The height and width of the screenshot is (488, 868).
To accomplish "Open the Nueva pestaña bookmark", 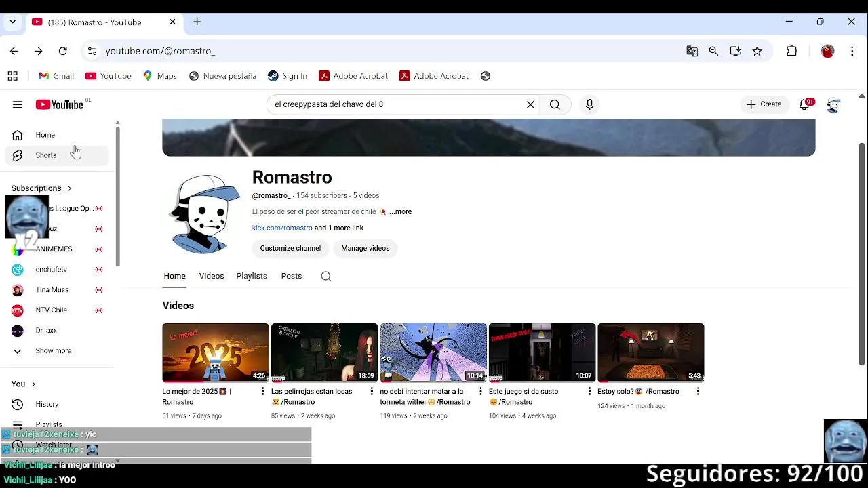I will coord(222,76).
